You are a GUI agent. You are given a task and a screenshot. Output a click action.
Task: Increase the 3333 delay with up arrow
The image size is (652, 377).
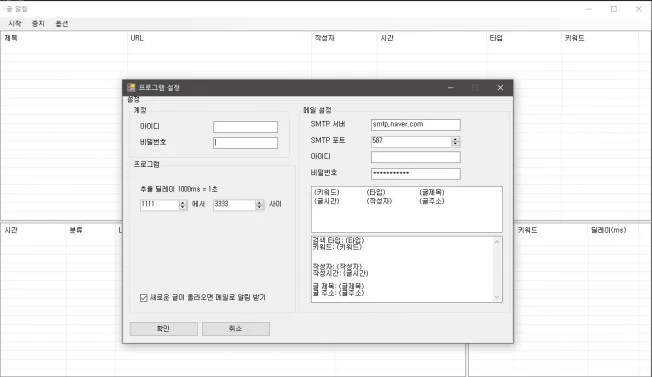point(259,202)
